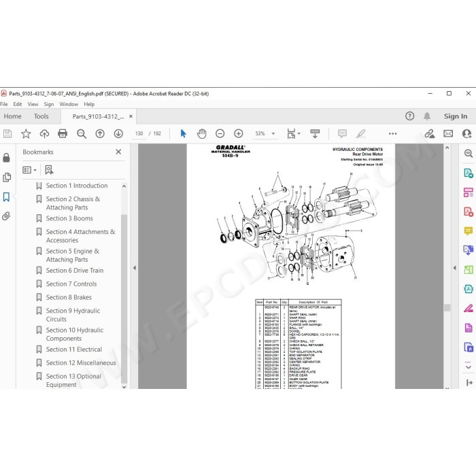The image size is (476, 476).
Task: Send the file by email icon
Action: (x=448, y=133)
